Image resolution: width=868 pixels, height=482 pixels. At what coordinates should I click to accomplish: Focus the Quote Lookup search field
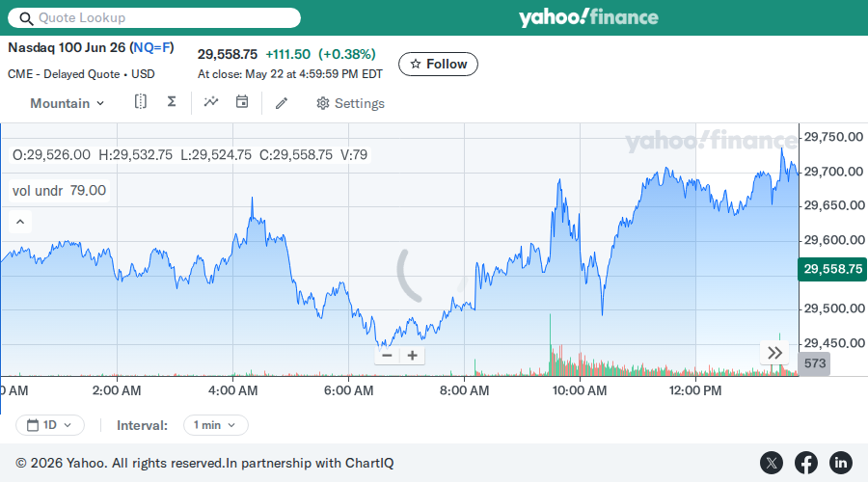click(x=154, y=17)
